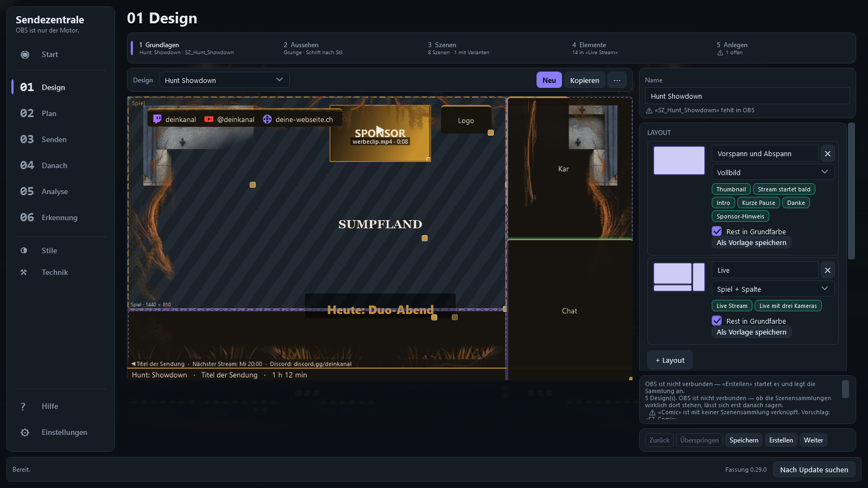Click the Kopieren button
The width and height of the screenshot is (868, 488).
click(x=584, y=80)
